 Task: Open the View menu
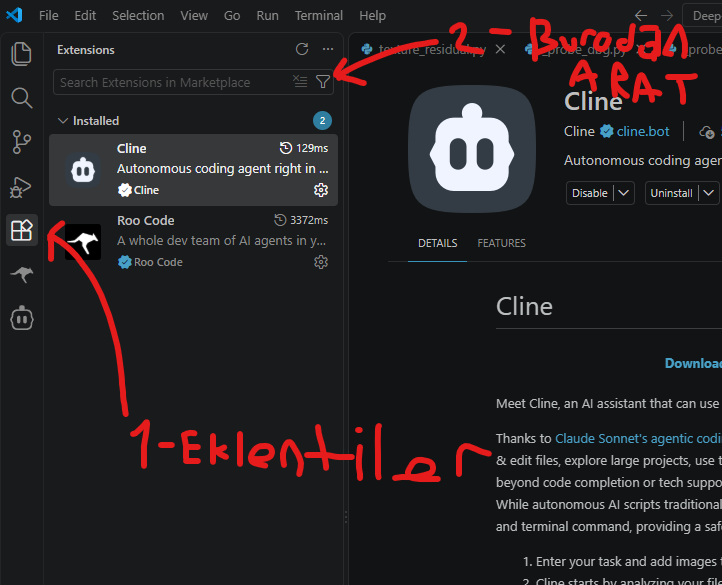194,16
